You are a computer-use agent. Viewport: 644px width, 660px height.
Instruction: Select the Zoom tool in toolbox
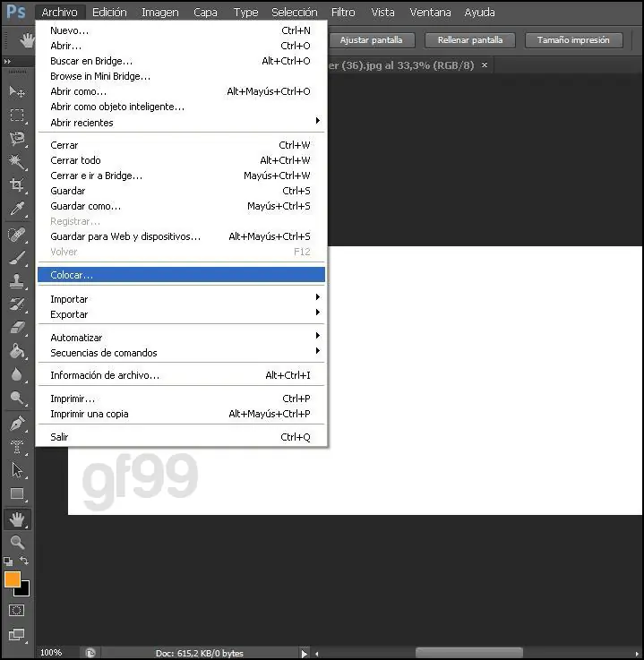click(x=17, y=542)
